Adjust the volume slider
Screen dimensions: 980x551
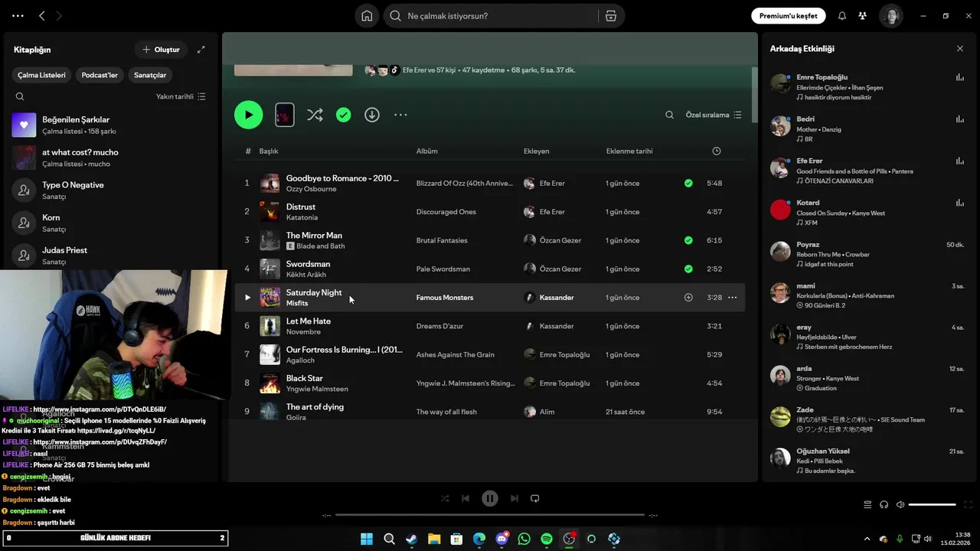(932, 504)
